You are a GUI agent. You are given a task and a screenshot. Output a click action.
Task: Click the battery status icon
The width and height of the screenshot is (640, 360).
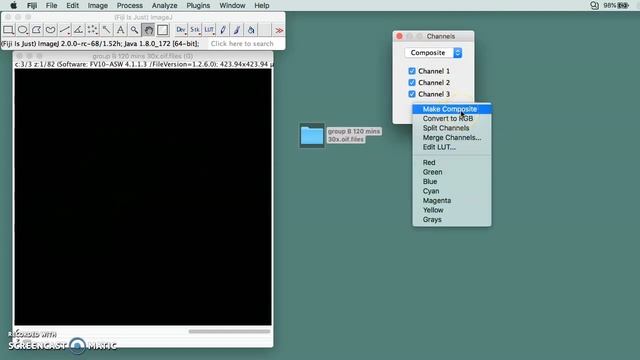[x=623, y=6]
